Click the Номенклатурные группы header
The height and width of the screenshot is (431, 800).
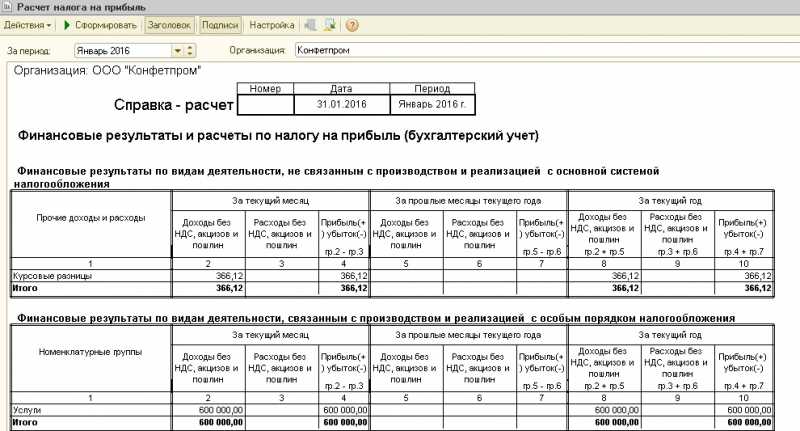[91, 352]
